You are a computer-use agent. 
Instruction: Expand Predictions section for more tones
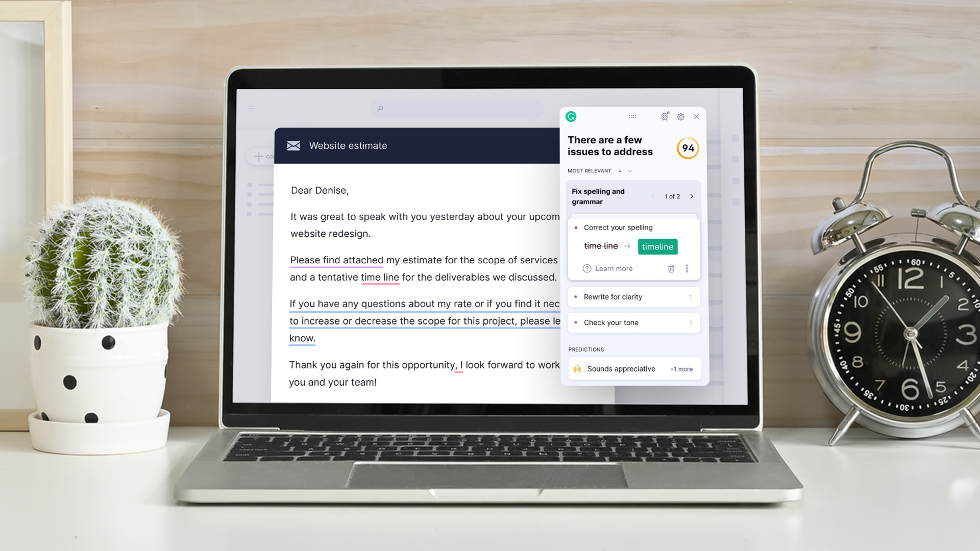pos(681,369)
